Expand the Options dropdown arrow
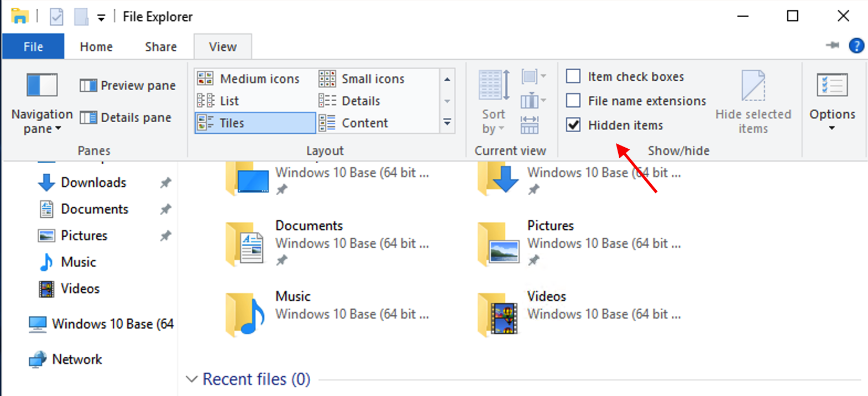Image resolution: width=868 pixels, height=396 pixels. 832,128
